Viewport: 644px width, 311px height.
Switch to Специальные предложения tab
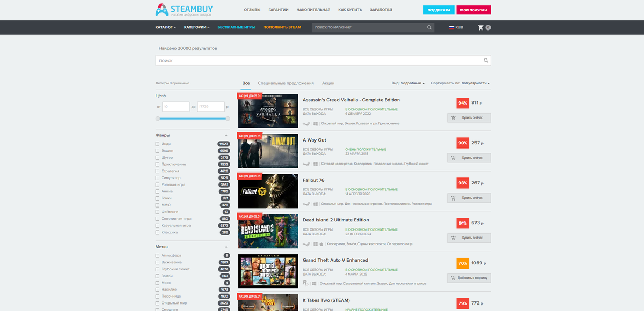(x=286, y=83)
